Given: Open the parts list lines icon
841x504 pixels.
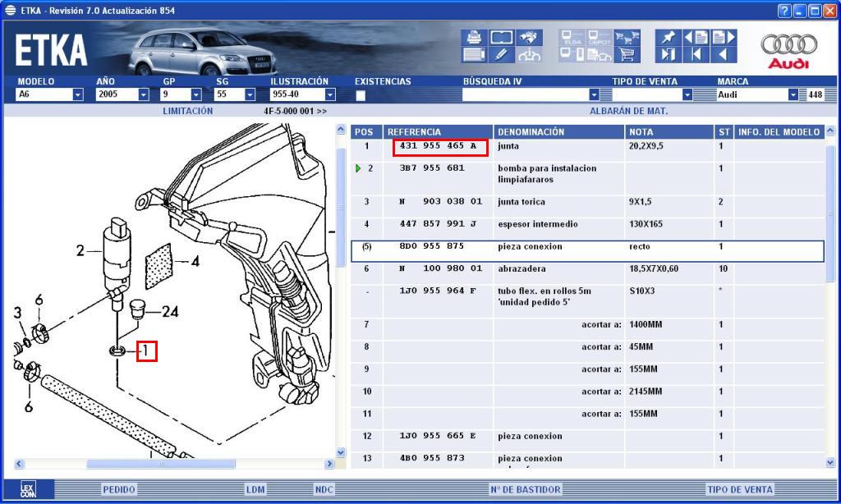Looking at the screenshot, I should pos(474,54).
